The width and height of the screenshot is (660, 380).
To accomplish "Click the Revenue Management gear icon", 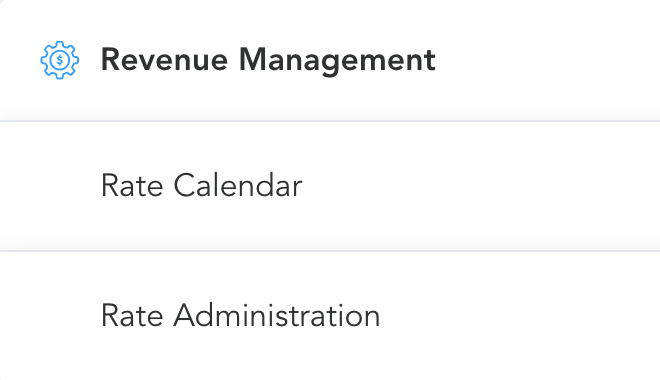I will (x=59, y=60).
